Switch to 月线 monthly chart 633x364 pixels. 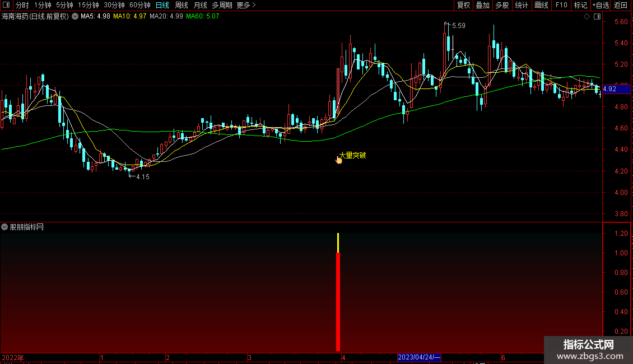[200, 5]
